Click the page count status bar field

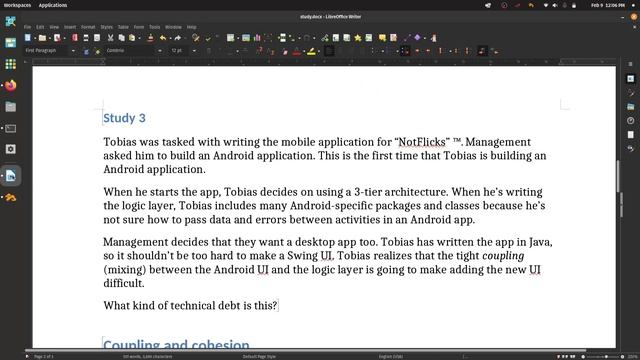pos(44,357)
